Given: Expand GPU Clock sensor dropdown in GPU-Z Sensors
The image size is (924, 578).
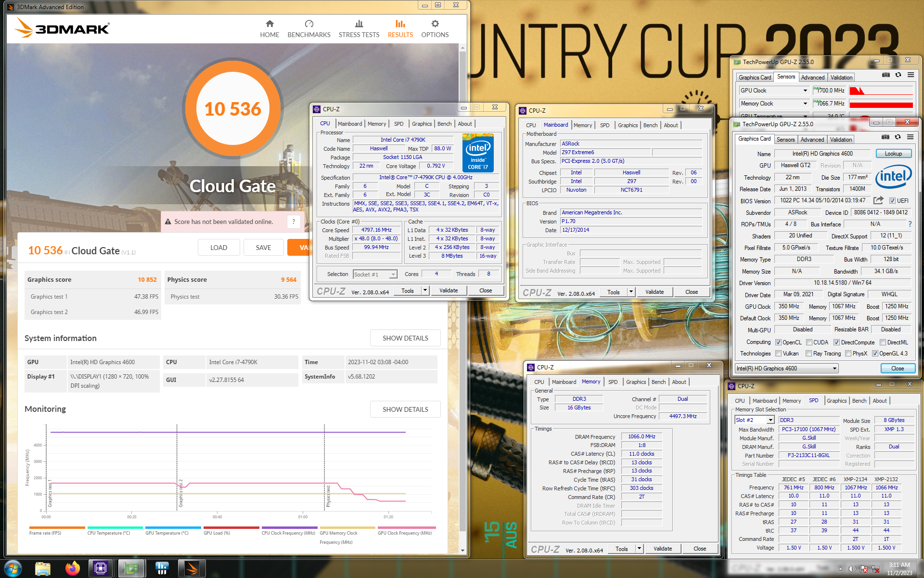Looking at the screenshot, I should point(805,91).
